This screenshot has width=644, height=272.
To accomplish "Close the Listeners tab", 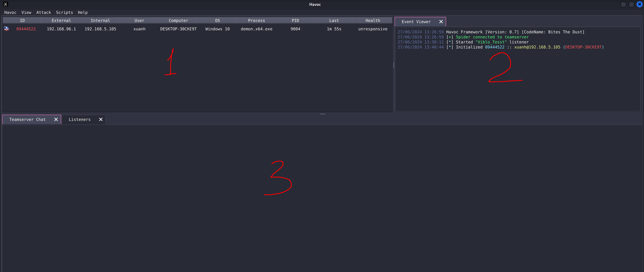I will [x=101, y=120].
